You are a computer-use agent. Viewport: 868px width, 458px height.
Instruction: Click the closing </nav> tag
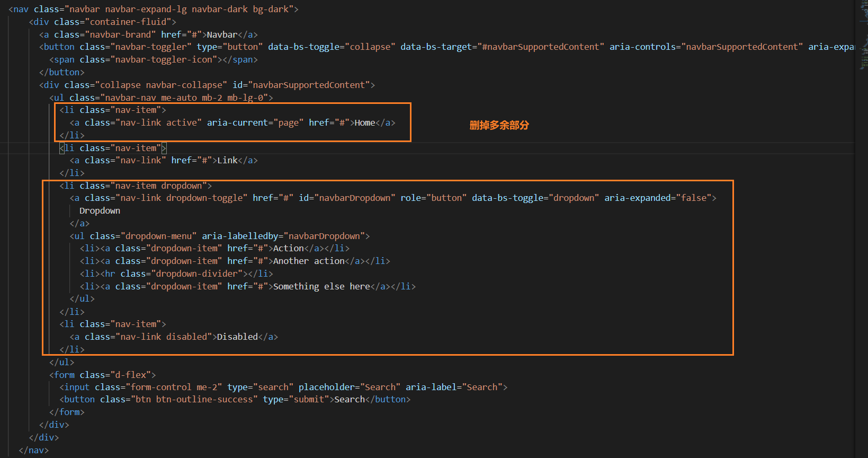(x=33, y=450)
